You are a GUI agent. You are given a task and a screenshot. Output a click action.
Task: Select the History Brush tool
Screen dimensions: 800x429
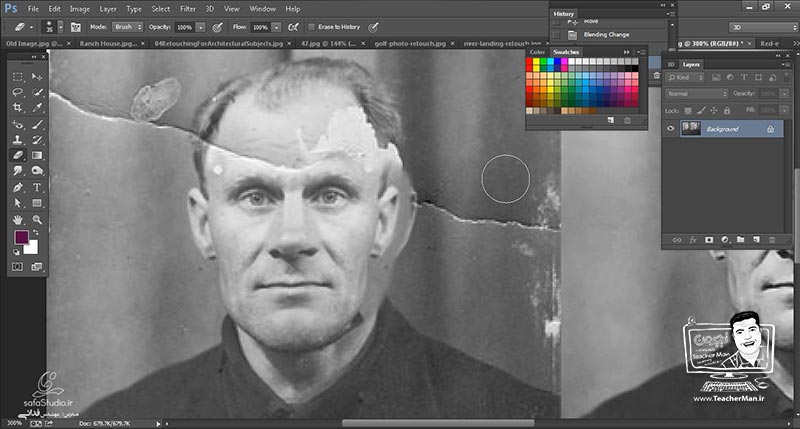(x=37, y=140)
